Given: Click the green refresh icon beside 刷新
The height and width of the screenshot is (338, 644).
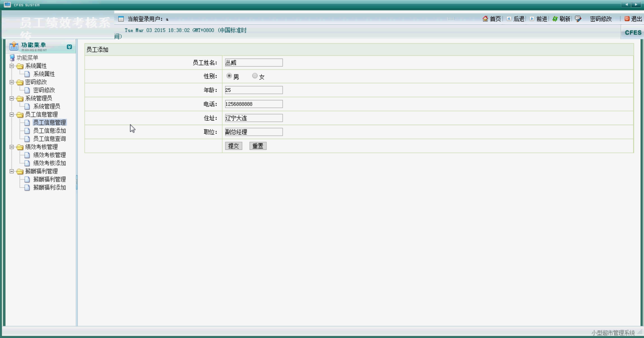Looking at the screenshot, I should [x=555, y=19].
